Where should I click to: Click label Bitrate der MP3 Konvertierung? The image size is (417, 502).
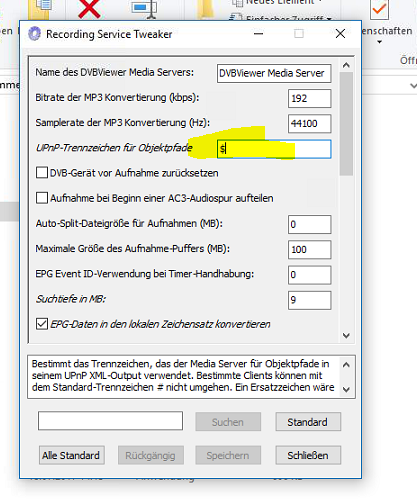pos(117,98)
